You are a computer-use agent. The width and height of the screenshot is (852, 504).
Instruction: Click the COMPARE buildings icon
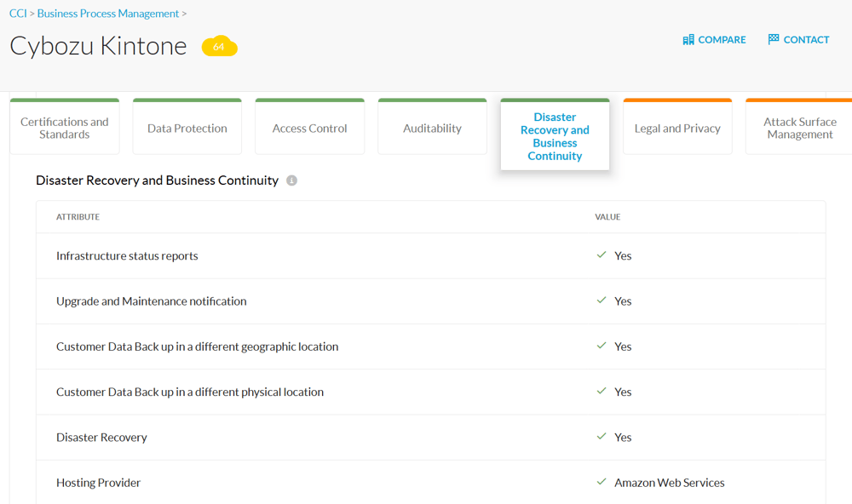point(688,40)
